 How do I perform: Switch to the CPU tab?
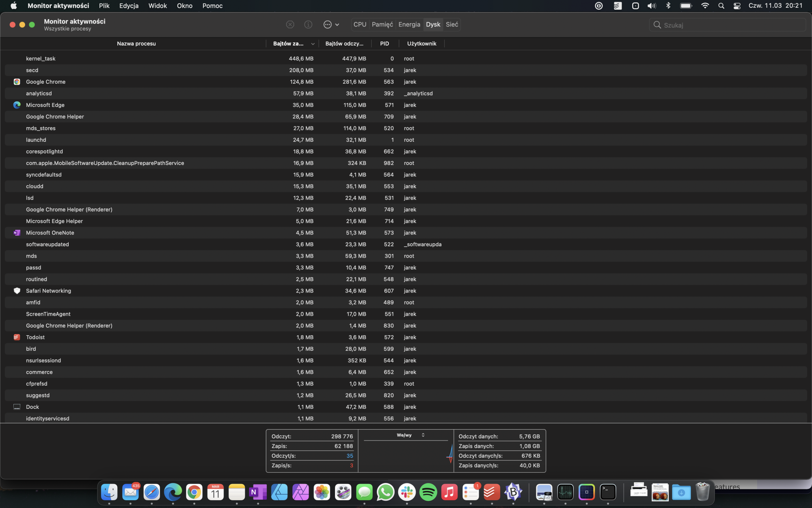click(x=360, y=24)
